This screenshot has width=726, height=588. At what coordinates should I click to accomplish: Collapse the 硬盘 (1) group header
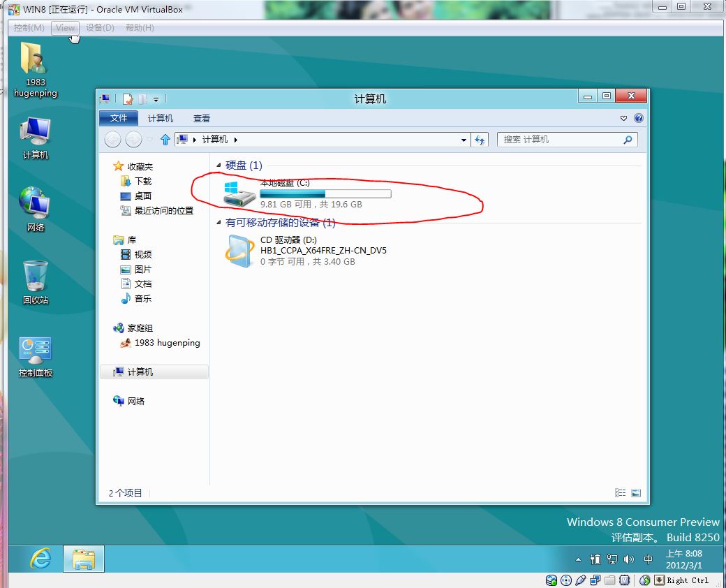pyautogui.click(x=219, y=166)
